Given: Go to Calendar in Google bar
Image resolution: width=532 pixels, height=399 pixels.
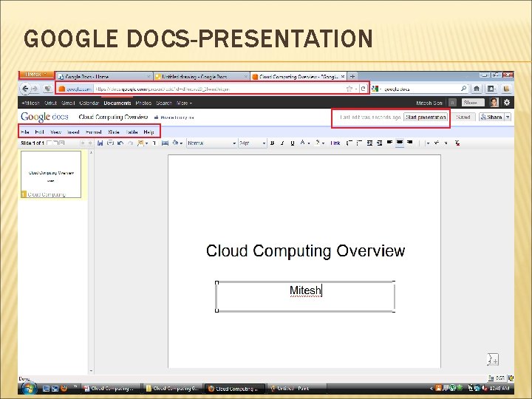Looking at the screenshot, I should pos(89,103).
